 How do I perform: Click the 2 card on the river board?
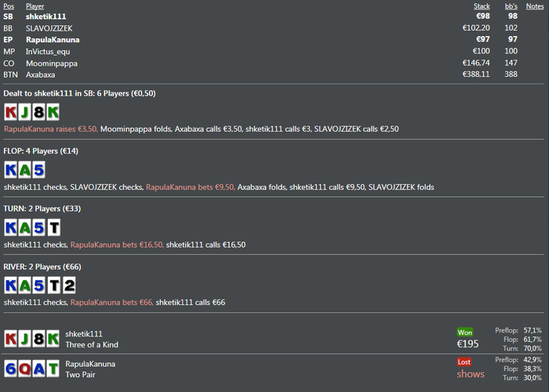[69, 285]
